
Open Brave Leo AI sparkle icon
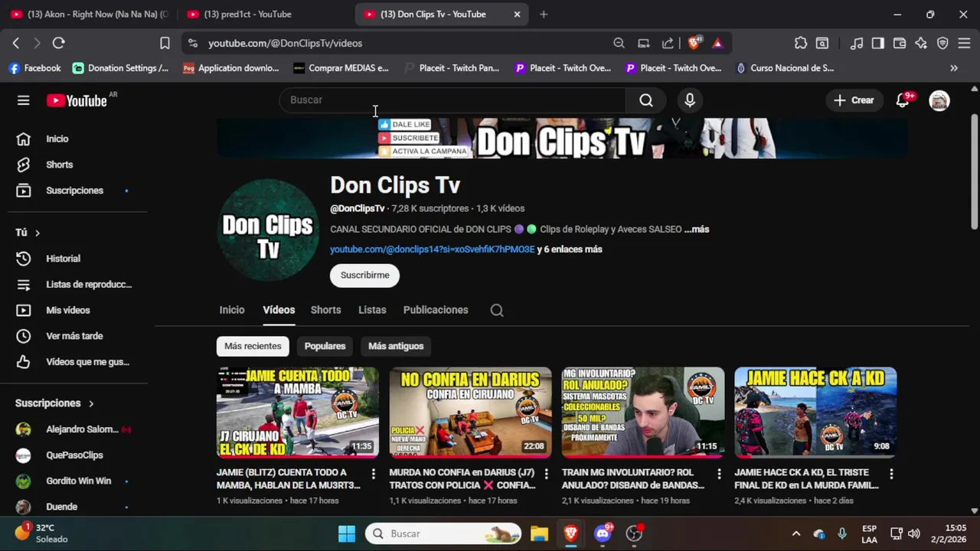(x=921, y=44)
